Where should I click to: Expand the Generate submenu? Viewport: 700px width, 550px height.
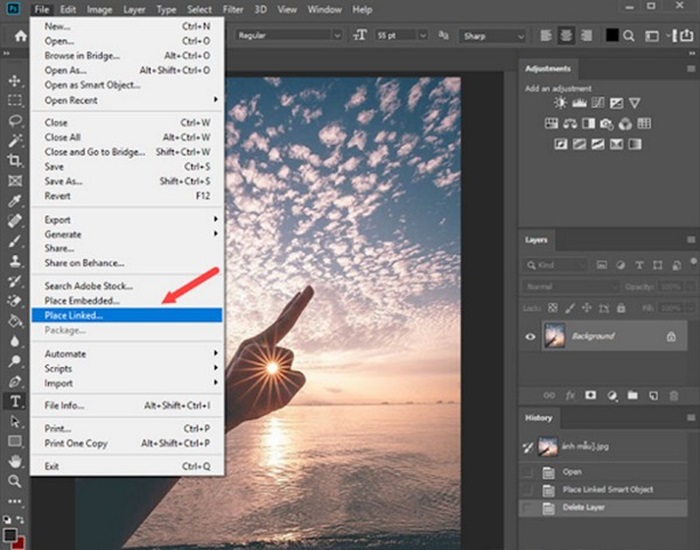click(127, 234)
